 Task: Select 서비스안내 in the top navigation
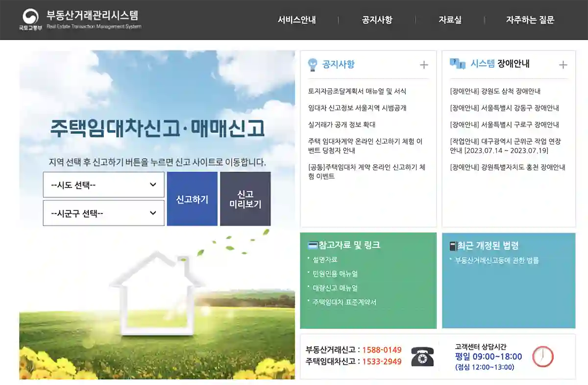point(297,20)
